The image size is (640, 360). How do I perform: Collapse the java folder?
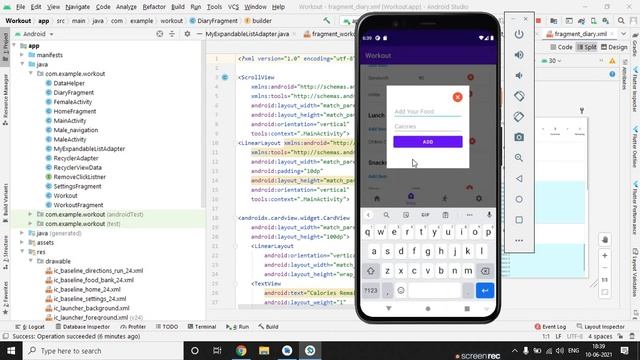pos(22,64)
